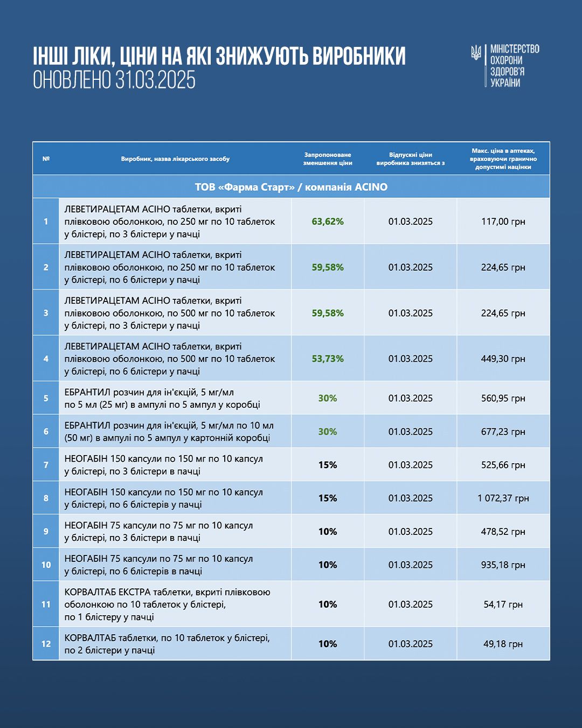Click the 53,73% discount value
582x728 pixels.
(328, 359)
